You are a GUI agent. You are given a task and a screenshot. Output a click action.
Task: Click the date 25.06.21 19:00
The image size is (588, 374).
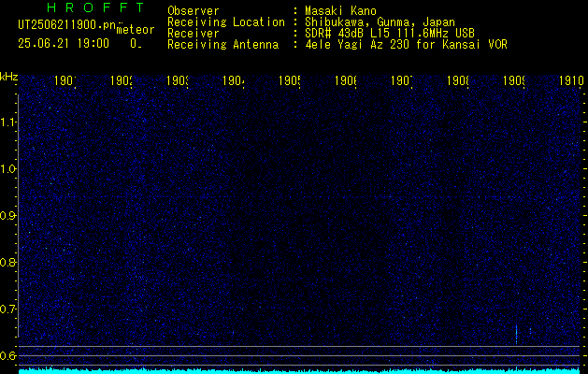point(64,44)
